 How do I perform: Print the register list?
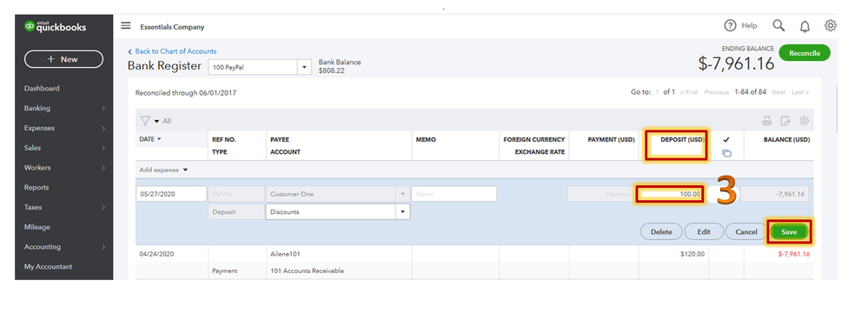767,121
